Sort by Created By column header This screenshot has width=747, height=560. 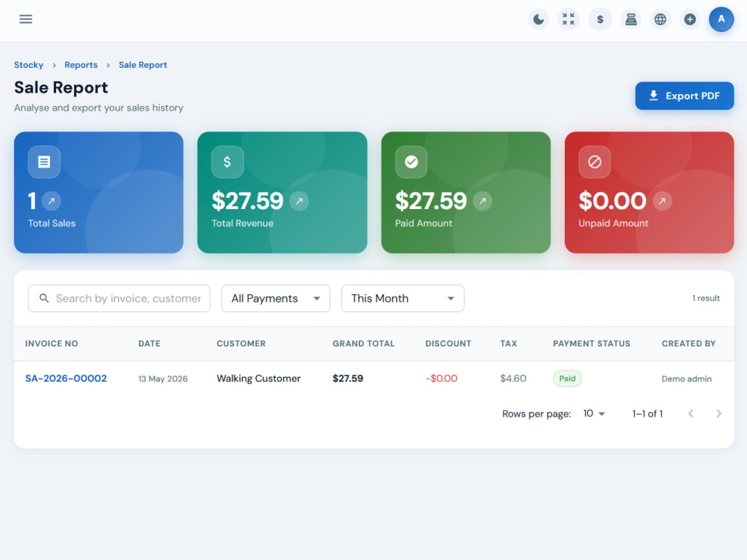[x=689, y=343]
